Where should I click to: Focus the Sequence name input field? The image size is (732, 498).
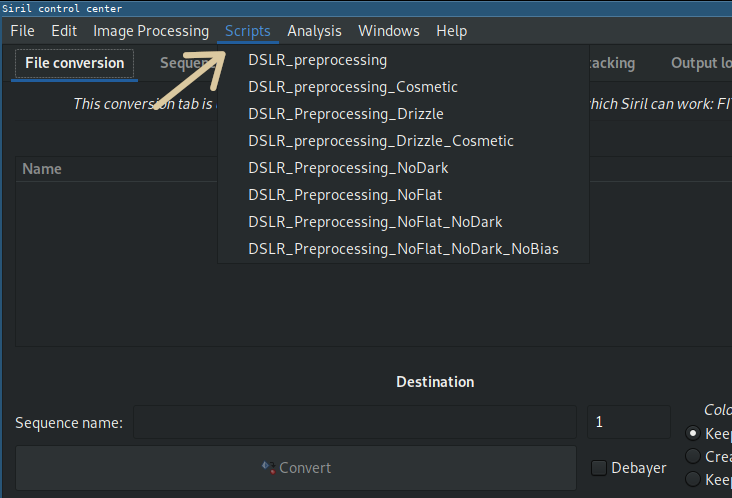coord(355,422)
